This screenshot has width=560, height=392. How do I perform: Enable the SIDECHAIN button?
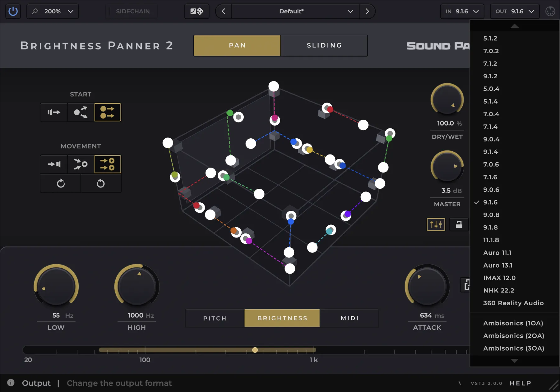pos(132,12)
